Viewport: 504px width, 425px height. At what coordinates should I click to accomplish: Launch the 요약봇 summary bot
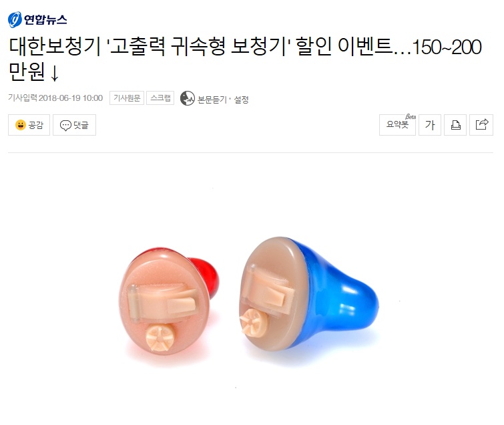click(398, 125)
